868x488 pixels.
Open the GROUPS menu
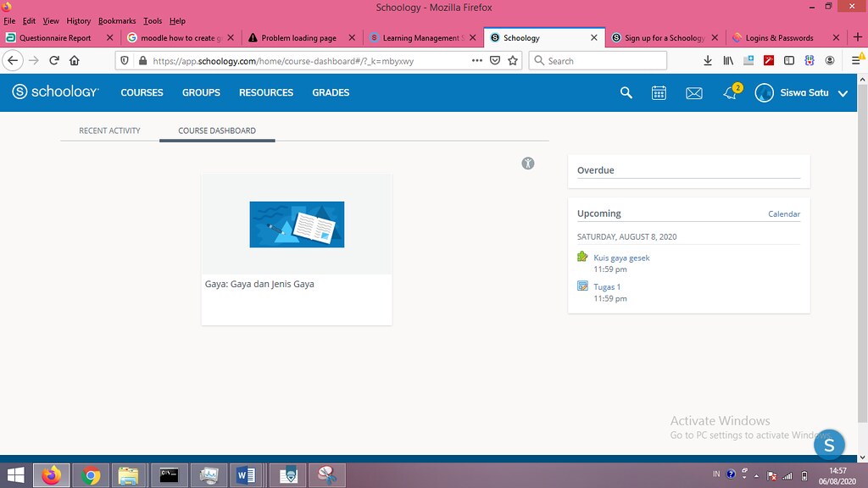click(x=201, y=92)
